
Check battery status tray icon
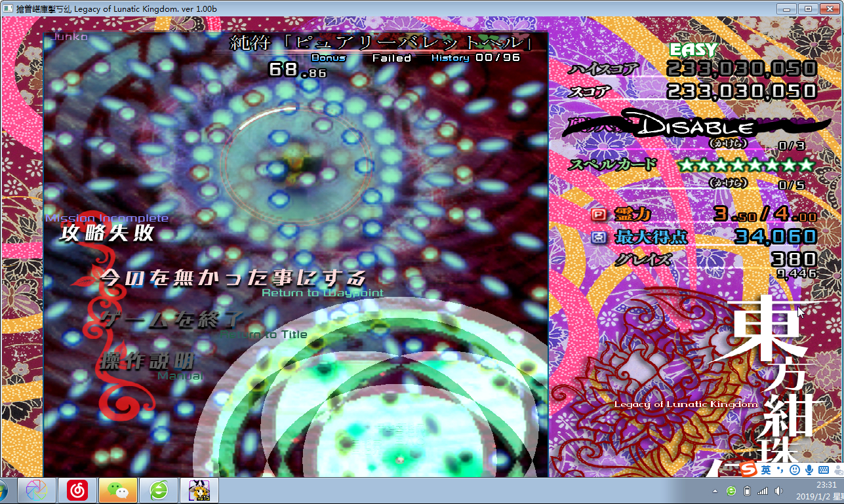(x=747, y=491)
